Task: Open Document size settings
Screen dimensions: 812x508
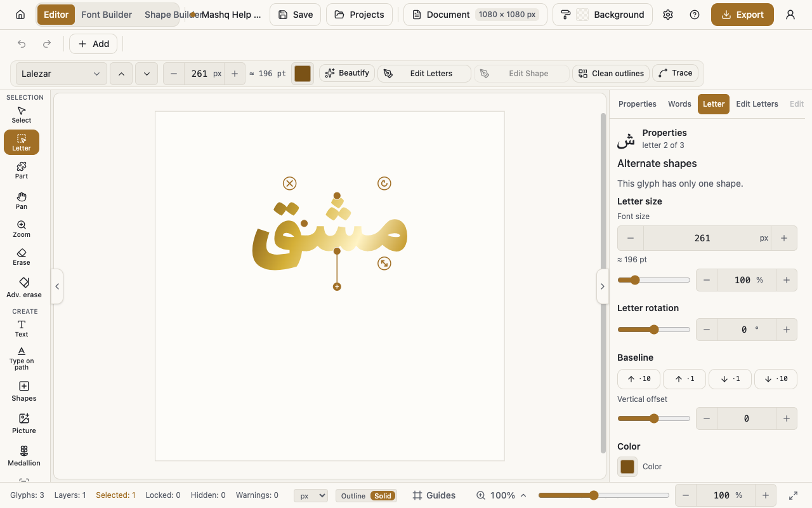Action: point(475,15)
